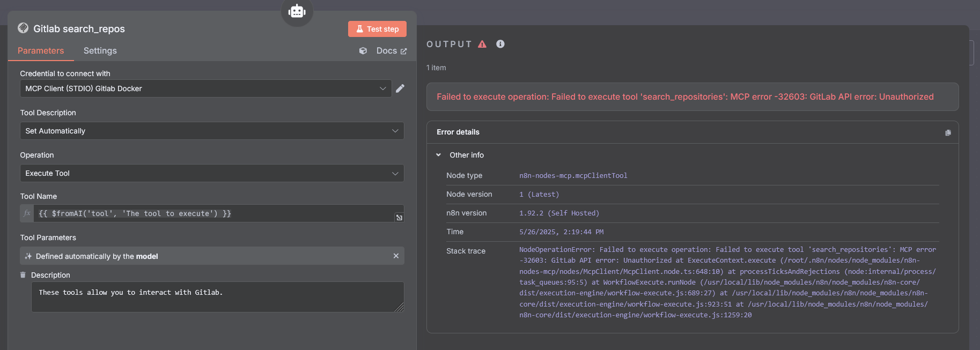This screenshot has width=980, height=350.
Task: Click the Tool Description field label
Action: pos(48,113)
